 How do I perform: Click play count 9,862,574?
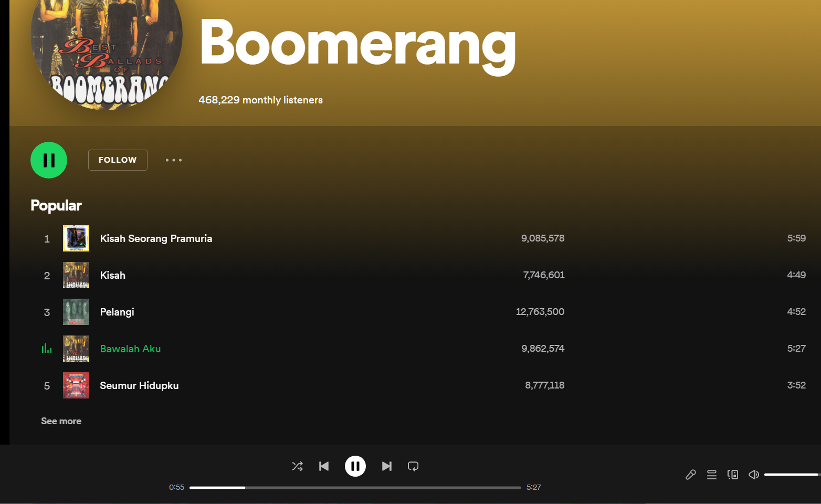(543, 349)
